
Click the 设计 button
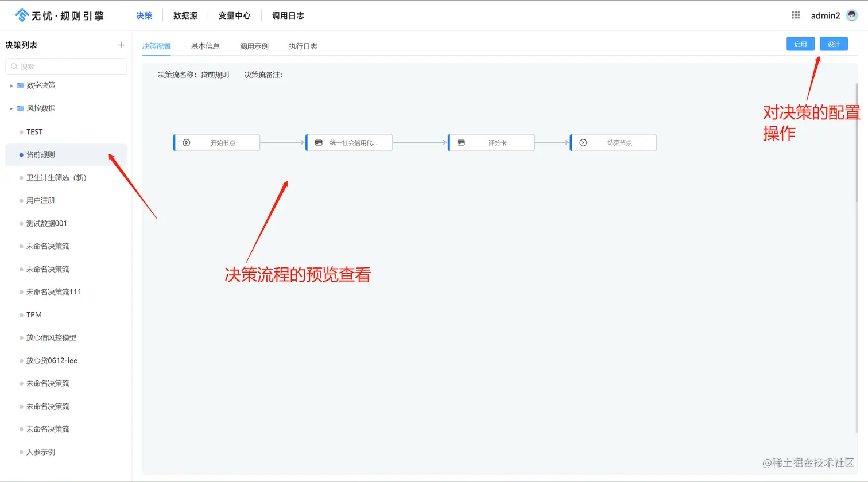834,44
